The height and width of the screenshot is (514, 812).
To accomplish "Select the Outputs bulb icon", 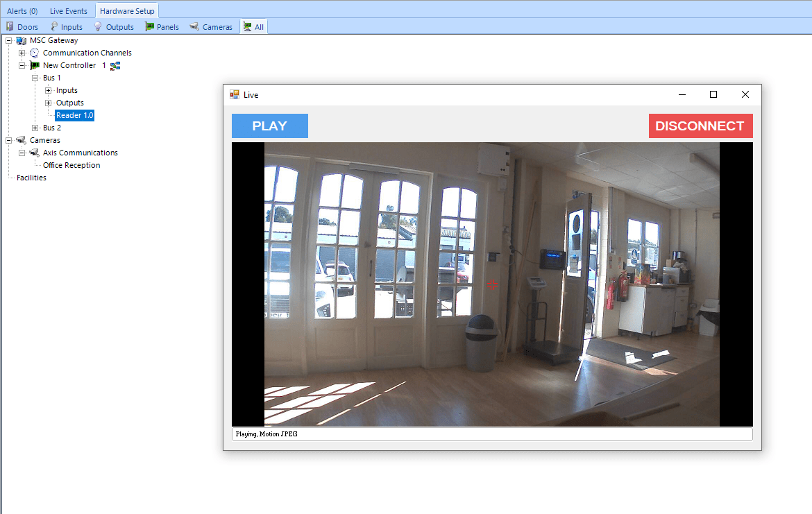I will pyautogui.click(x=98, y=26).
